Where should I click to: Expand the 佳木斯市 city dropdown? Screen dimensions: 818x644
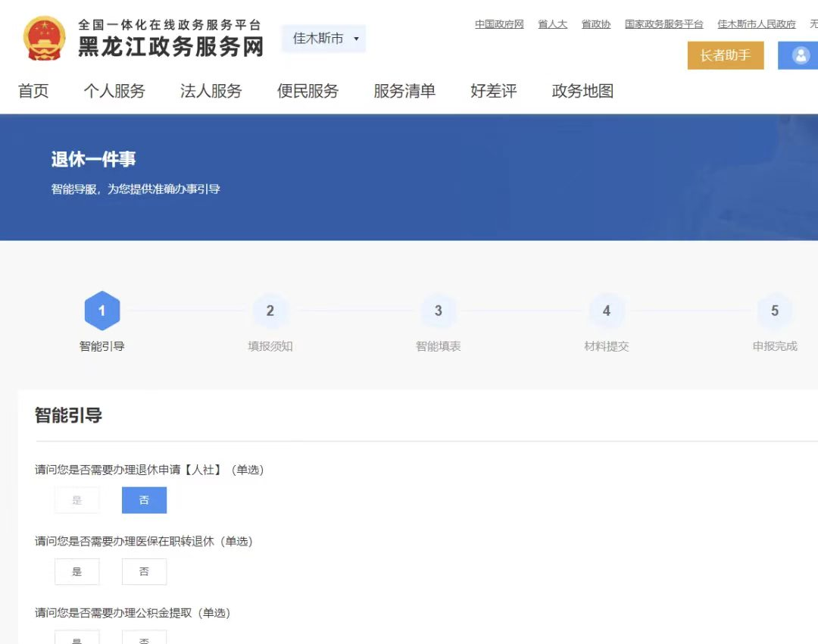click(x=324, y=39)
